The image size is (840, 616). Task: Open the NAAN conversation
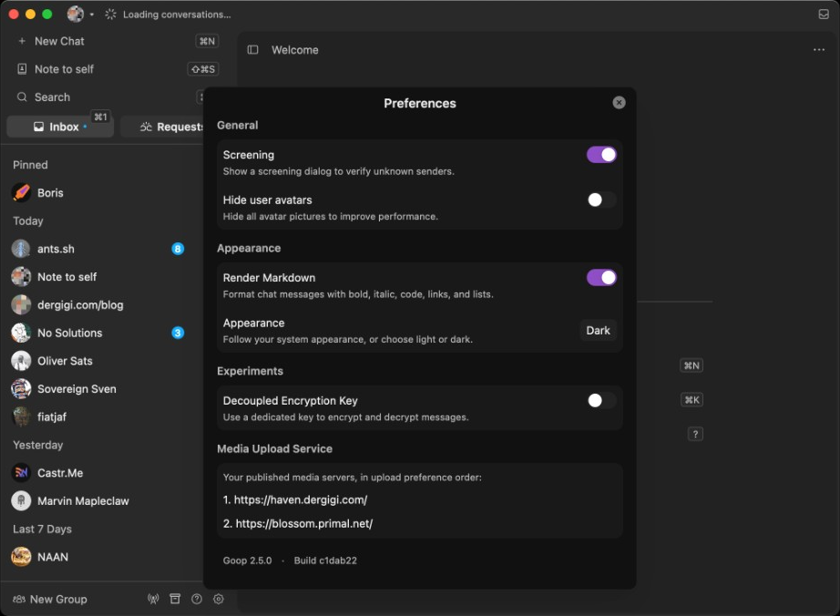(102, 557)
